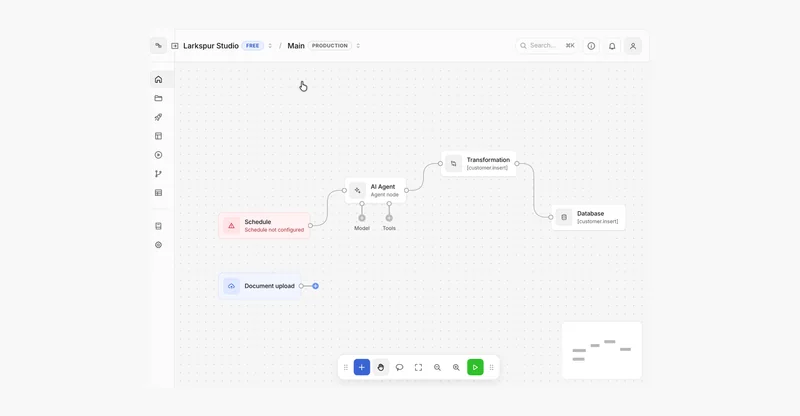Click the AI Agent output port
The width and height of the screenshot is (800, 416).
pyautogui.click(x=406, y=190)
